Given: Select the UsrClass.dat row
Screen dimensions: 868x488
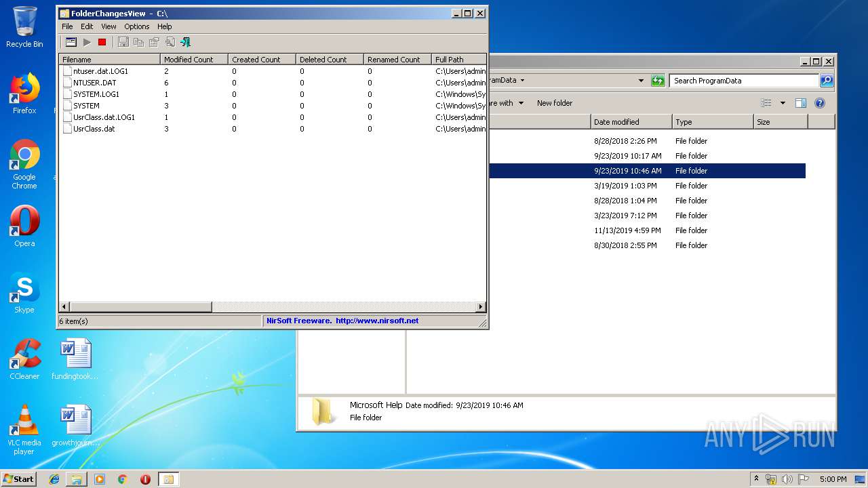Looking at the screenshot, I should [x=273, y=129].
